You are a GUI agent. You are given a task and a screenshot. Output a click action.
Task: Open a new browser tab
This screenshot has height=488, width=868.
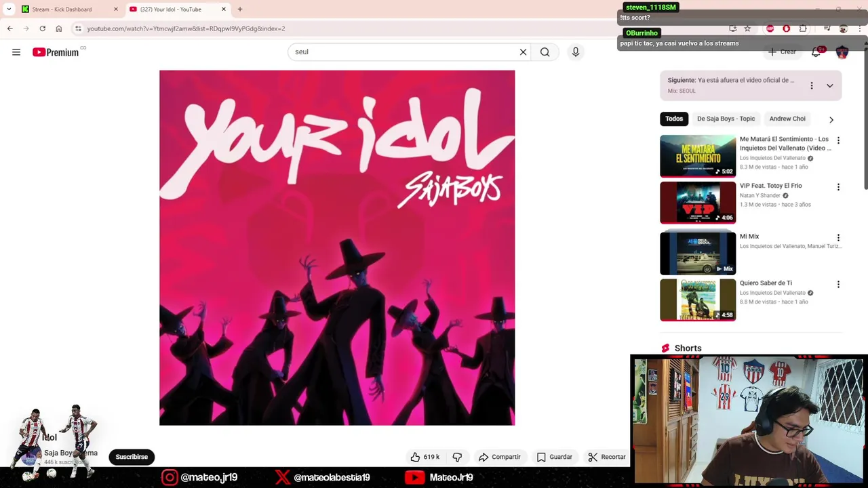[x=240, y=9]
